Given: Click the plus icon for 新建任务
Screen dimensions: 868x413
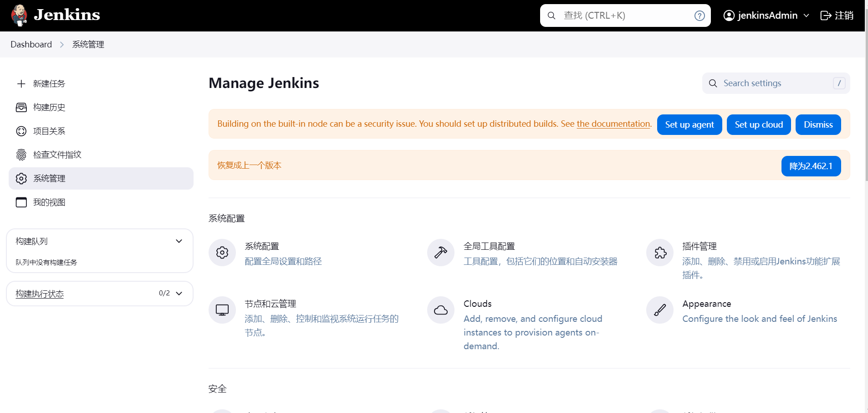Looking at the screenshot, I should [21, 83].
